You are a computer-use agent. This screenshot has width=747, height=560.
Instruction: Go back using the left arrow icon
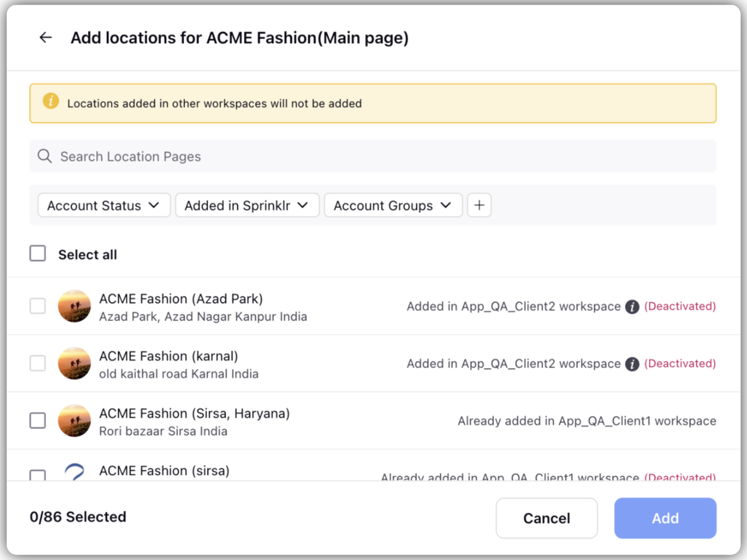[46, 37]
